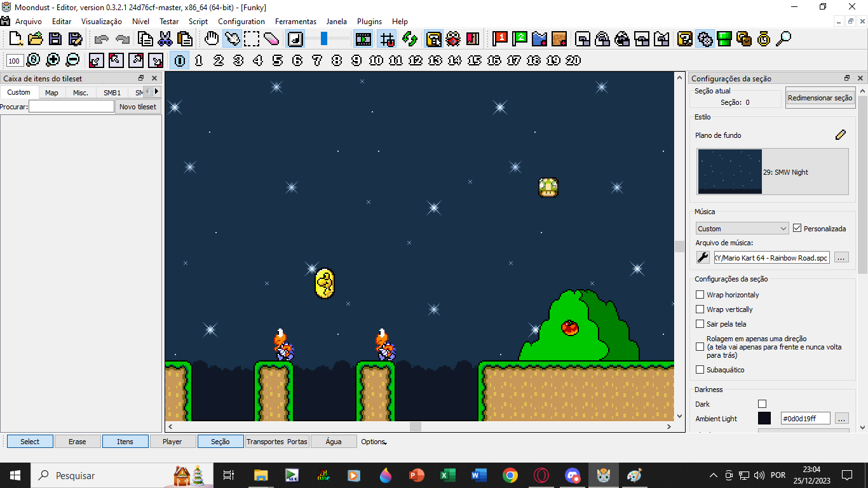Screen dimensions: 868x488
Task: Switch to the SMB1 tileset tab
Action: 112,92
